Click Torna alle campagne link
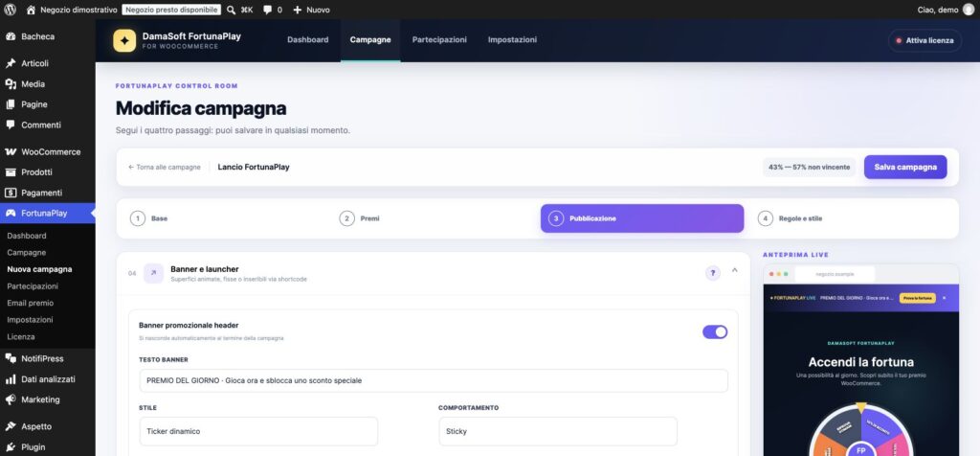The width and height of the screenshot is (980, 456). pos(165,167)
